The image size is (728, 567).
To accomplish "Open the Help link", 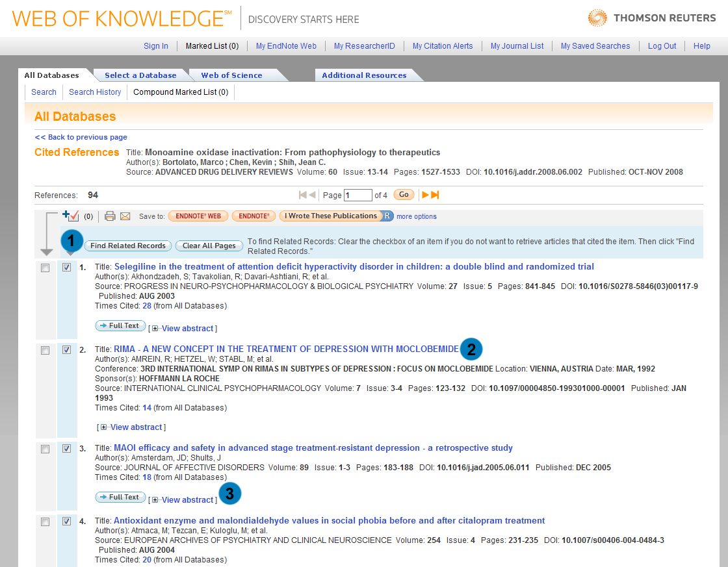I will tap(701, 46).
